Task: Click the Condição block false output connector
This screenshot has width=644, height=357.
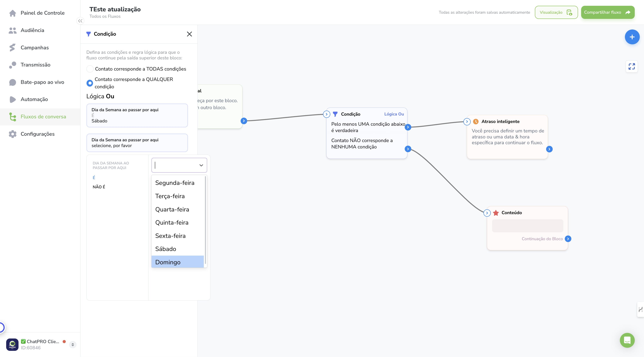Action: [x=408, y=149]
